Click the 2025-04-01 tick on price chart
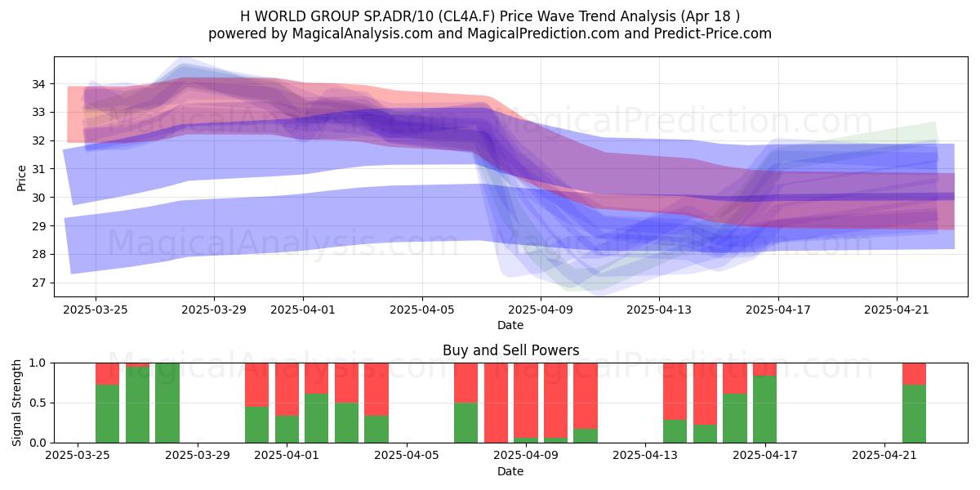This screenshot has height=490, width=980. click(303, 310)
